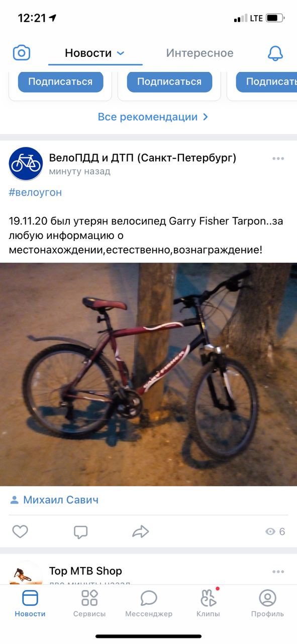The image size is (297, 644).
Task: Like the lost bicycle post
Action: coord(20,531)
